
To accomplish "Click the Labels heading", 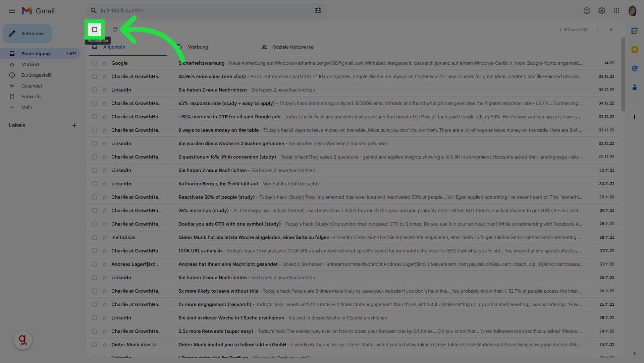I will click(x=17, y=125).
